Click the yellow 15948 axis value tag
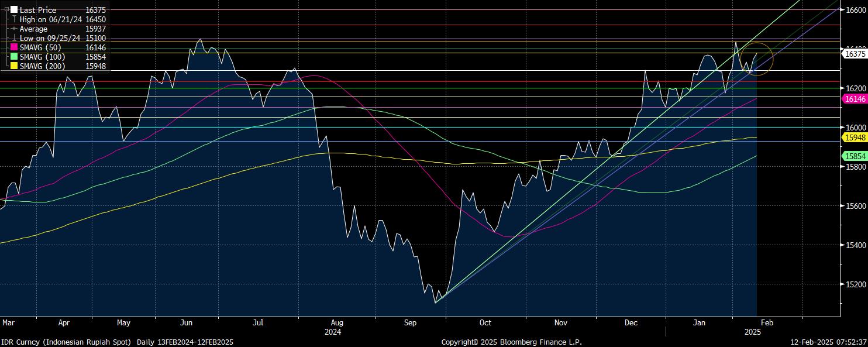 coord(855,137)
